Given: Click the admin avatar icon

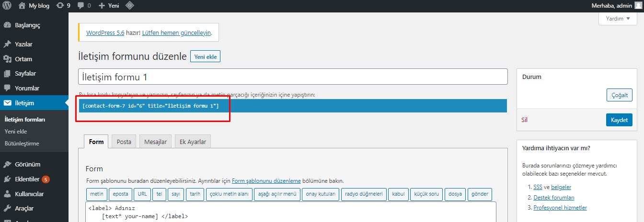Looking at the screenshot, I should pos(637,6).
